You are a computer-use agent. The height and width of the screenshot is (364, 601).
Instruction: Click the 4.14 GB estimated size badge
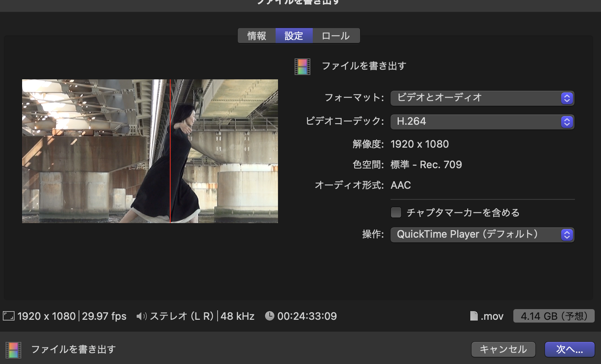pyautogui.click(x=554, y=316)
